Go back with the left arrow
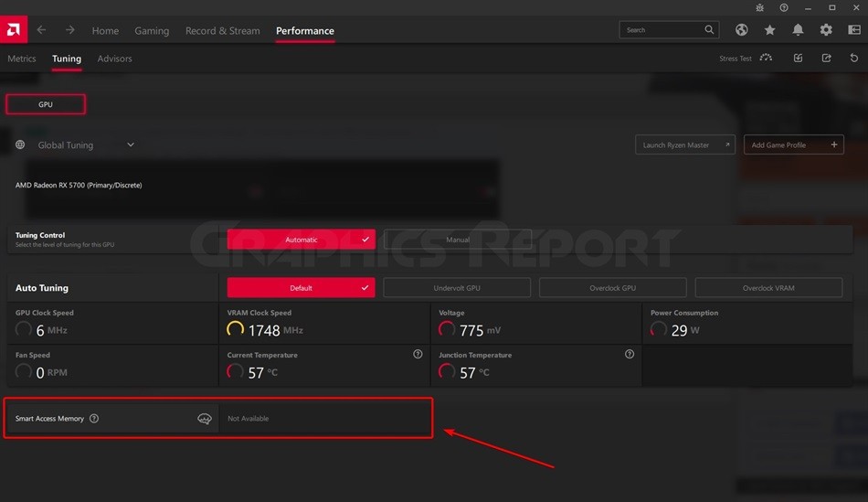 41,30
